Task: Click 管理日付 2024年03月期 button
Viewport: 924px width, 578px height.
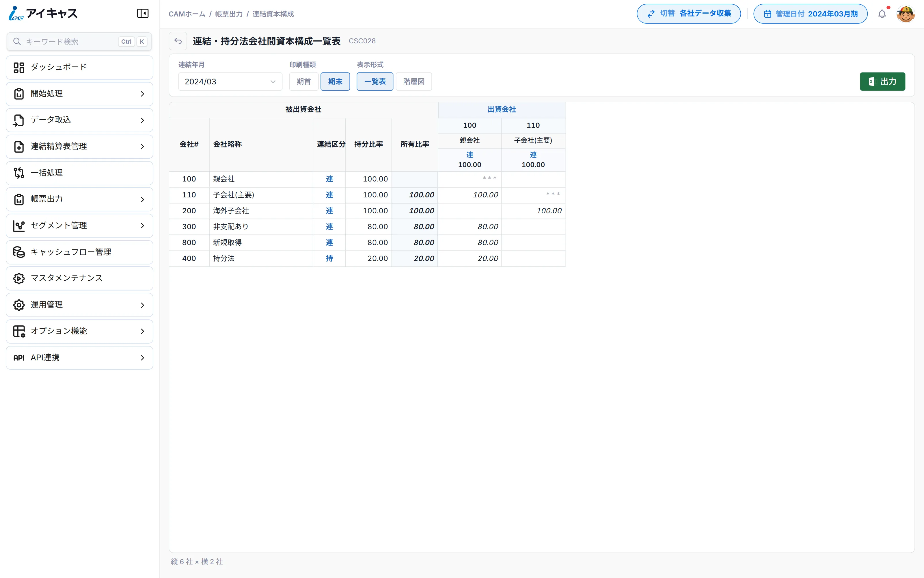Action: [810, 14]
